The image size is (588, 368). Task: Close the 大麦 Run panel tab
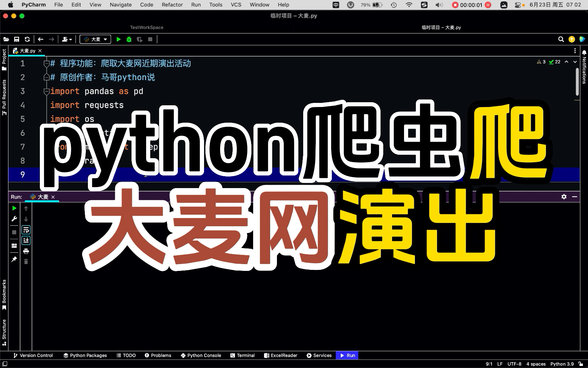(53, 197)
